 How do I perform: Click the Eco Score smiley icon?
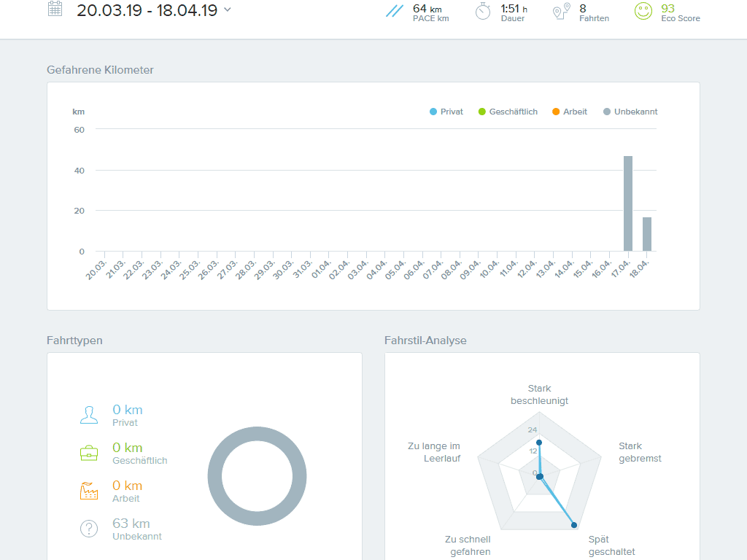pos(643,11)
